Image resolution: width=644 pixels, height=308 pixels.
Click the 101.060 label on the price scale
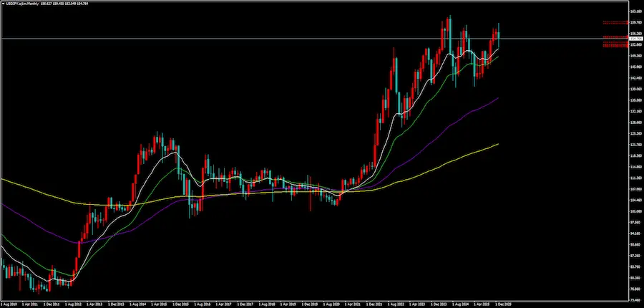[x=635, y=211]
